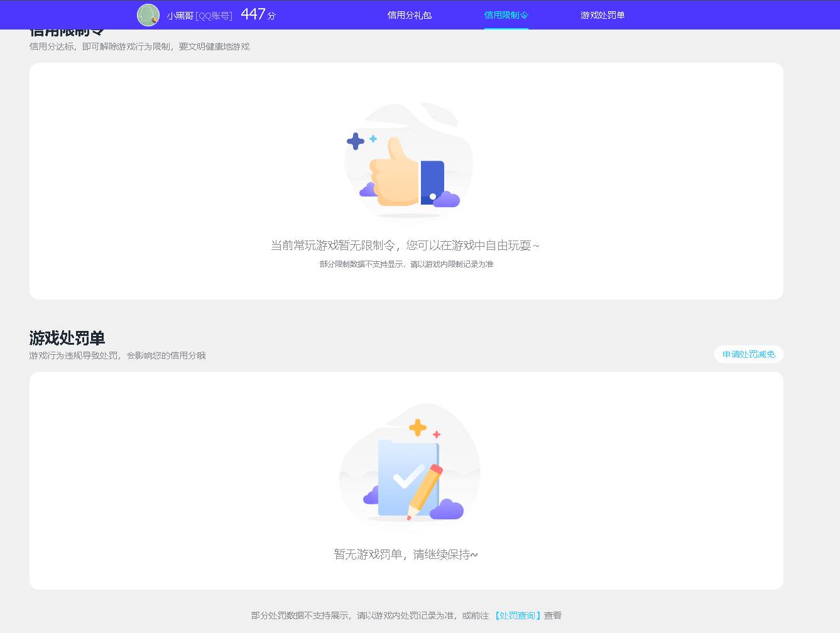This screenshot has width=840, height=633.
Task: Click the note 暂无游戏罚单，请继续保持~
Action: 404,555
